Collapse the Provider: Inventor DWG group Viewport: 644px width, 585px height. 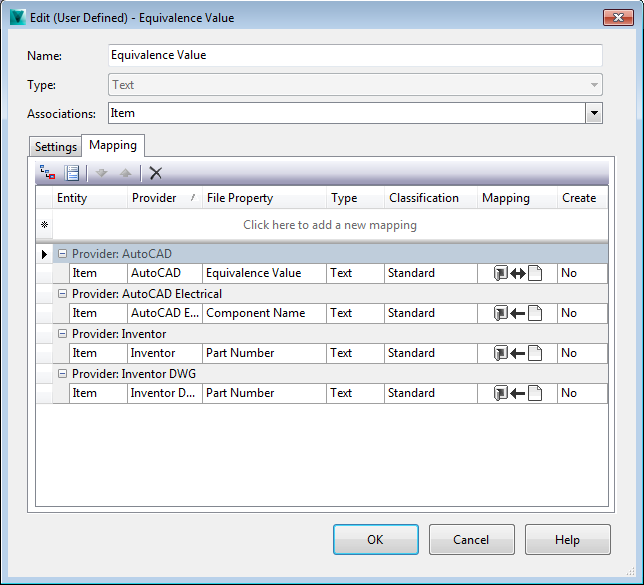tap(62, 373)
